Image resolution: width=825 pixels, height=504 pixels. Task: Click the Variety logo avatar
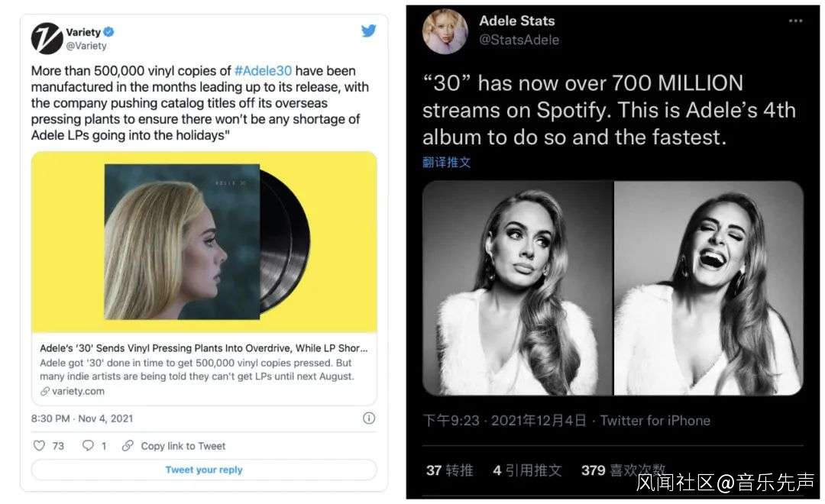pyautogui.click(x=47, y=39)
